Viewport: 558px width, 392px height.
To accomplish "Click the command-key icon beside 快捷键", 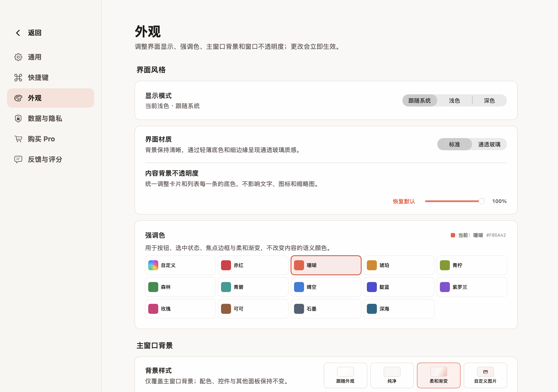I will [x=18, y=78].
